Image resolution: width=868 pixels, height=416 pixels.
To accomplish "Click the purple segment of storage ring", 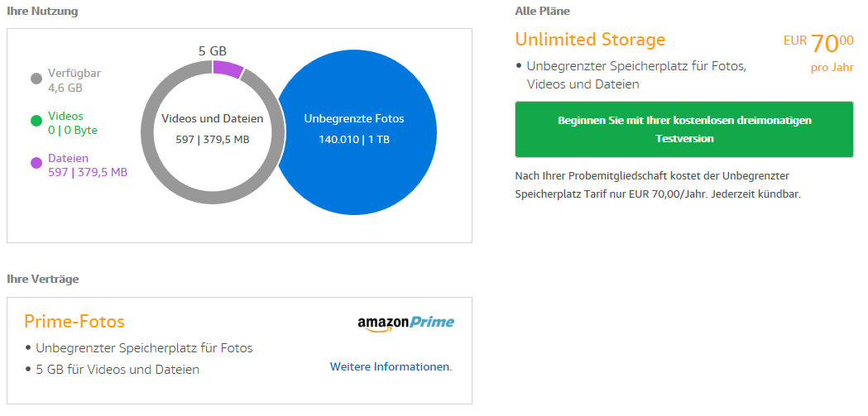I will click(228, 69).
